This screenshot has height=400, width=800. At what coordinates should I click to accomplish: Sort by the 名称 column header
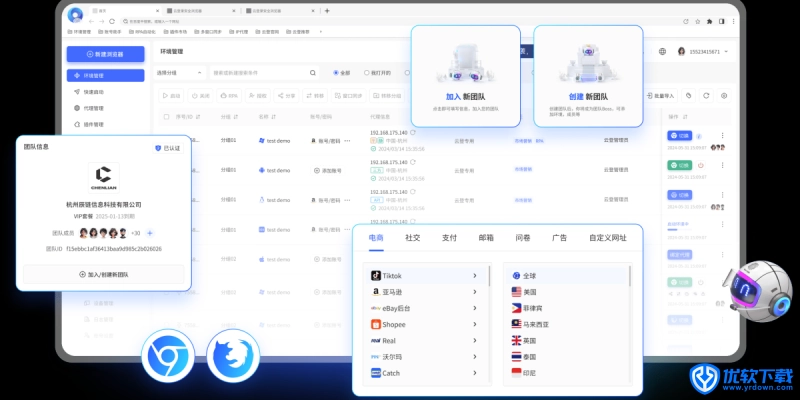coord(267,117)
